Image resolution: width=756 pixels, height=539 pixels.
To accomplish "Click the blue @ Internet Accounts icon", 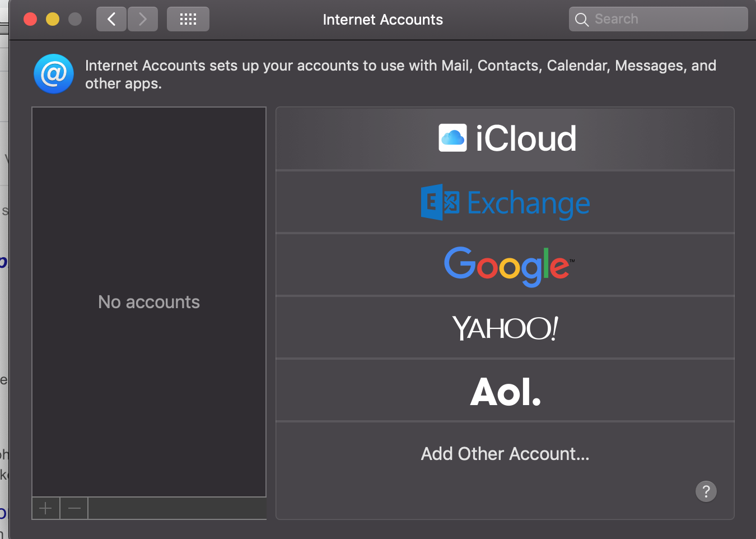I will tap(54, 74).
